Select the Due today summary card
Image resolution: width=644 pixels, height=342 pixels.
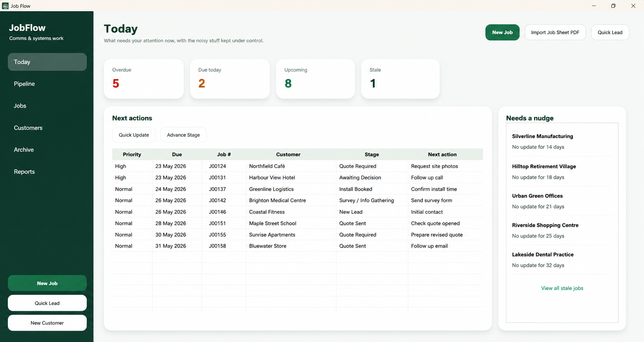(x=230, y=79)
